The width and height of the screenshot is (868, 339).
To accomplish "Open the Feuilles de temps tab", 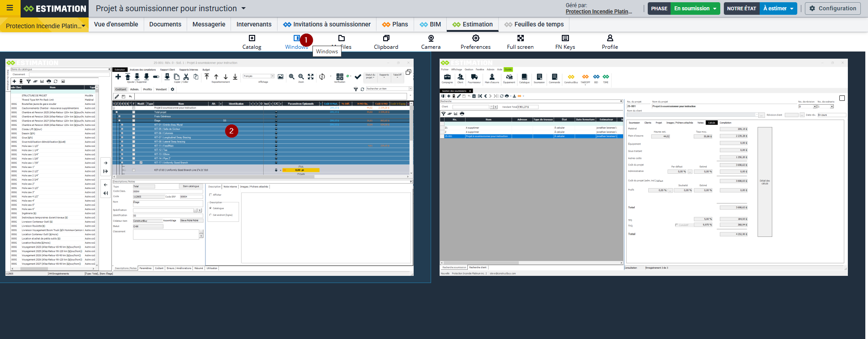I will click(x=534, y=24).
